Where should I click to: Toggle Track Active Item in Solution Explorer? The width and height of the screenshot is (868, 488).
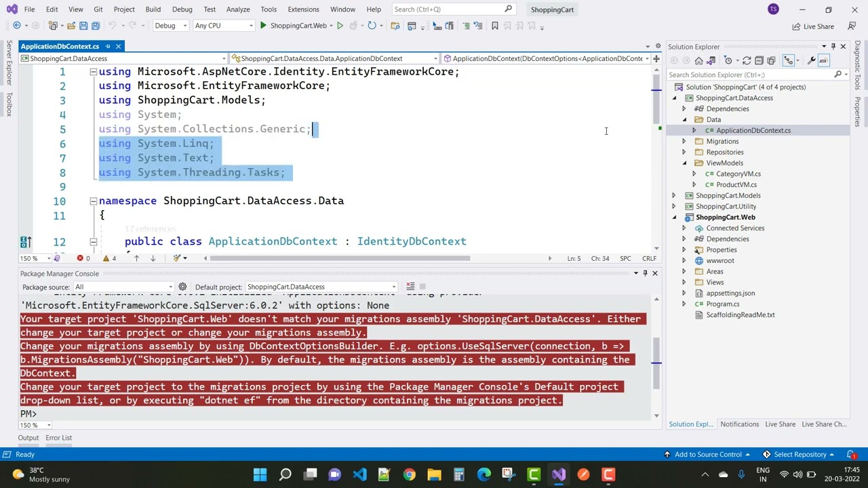point(789,61)
